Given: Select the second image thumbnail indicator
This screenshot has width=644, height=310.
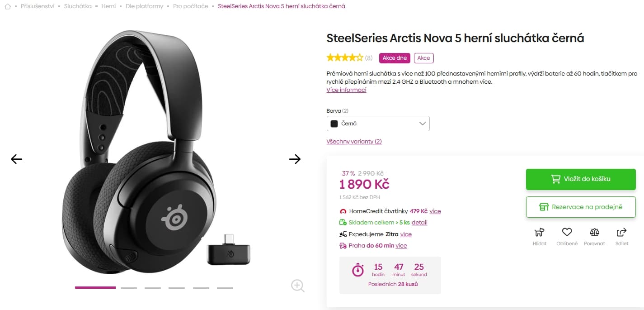Looking at the screenshot, I should pos(128,287).
